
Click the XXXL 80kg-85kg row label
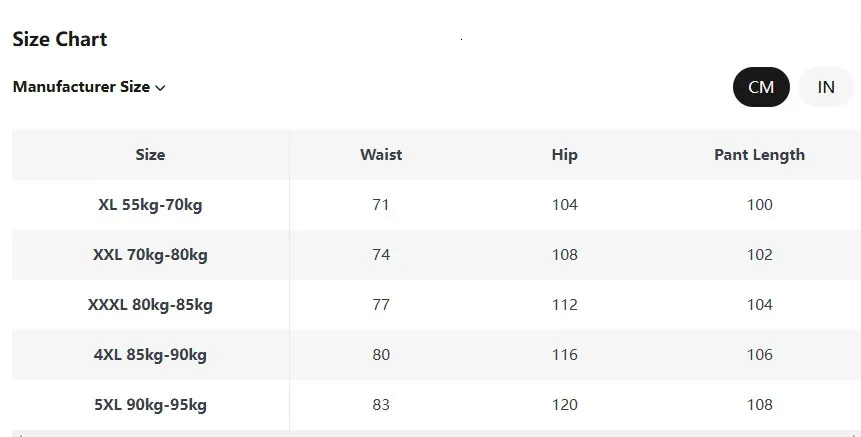coord(150,305)
